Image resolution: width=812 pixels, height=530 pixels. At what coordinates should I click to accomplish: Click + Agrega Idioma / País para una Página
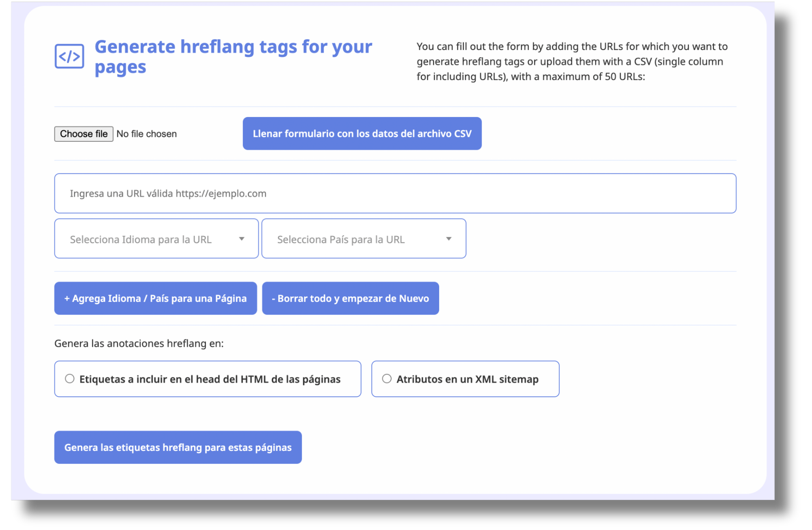click(156, 299)
